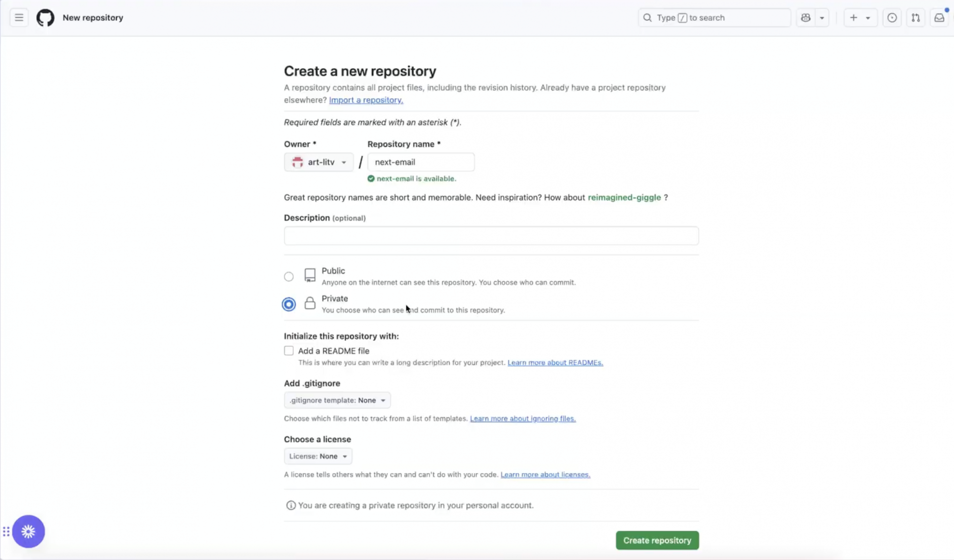This screenshot has height=560, width=954.
Task: Open your issues list
Action: tap(892, 17)
